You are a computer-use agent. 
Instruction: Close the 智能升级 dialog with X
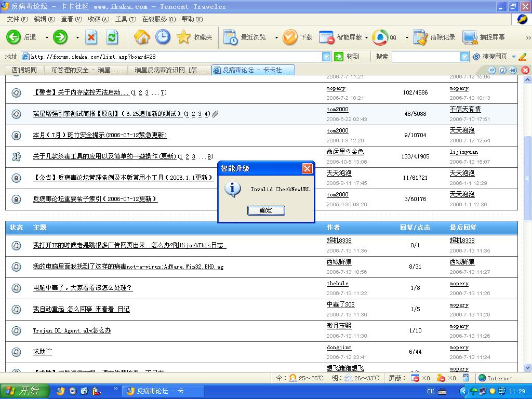pyautogui.click(x=308, y=168)
